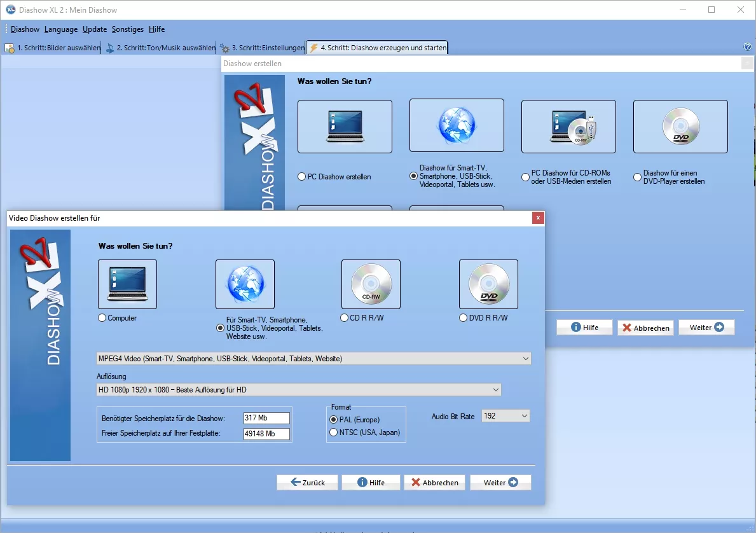Expand the Auflösung resolution dropdown
This screenshot has width=756, height=533.
click(x=299, y=389)
